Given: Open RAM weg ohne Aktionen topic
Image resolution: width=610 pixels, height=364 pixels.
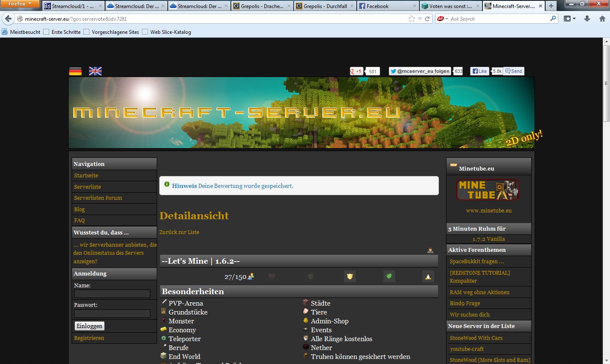Looking at the screenshot, I should (x=480, y=292).
